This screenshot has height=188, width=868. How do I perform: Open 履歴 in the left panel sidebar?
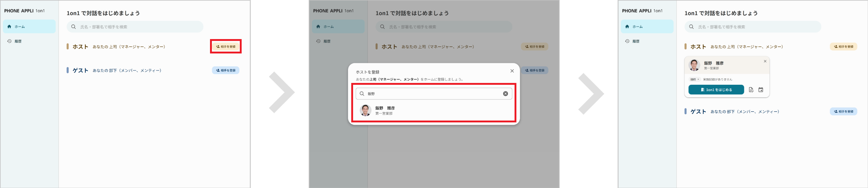[29, 41]
